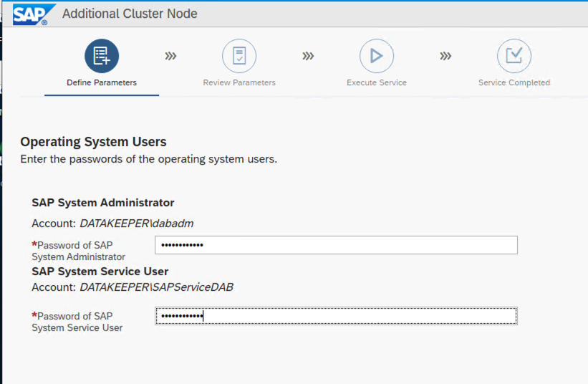Open the Define Parameters tab label

point(102,82)
